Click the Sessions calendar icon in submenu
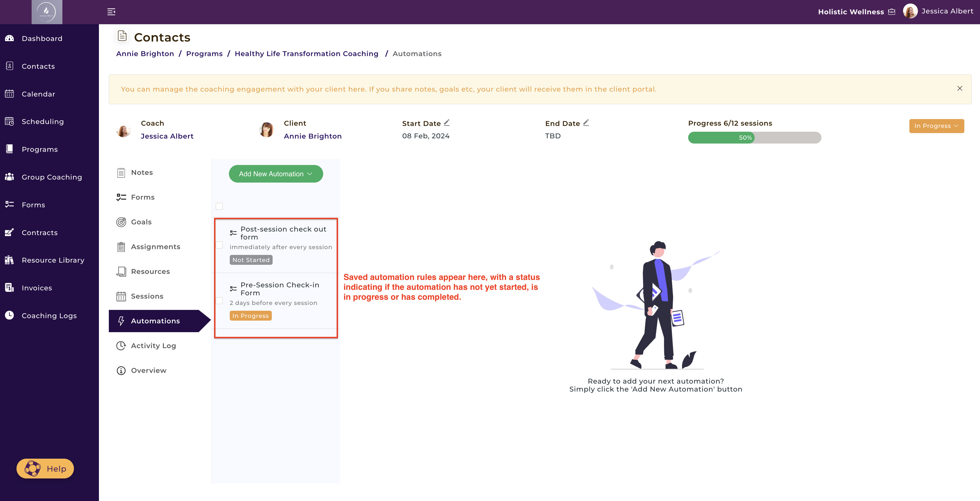980x501 pixels. click(121, 296)
